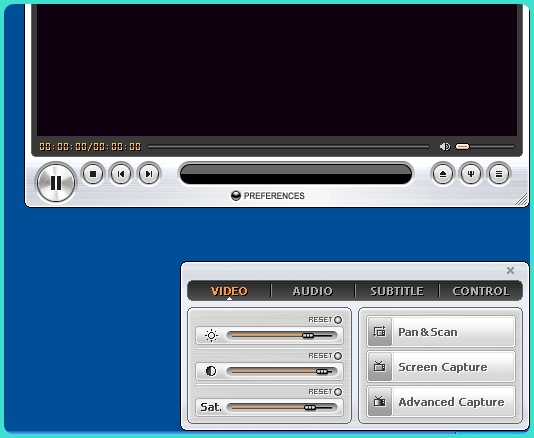Skip to the next track
Screen dimensions: 534x438
(x=149, y=174)
